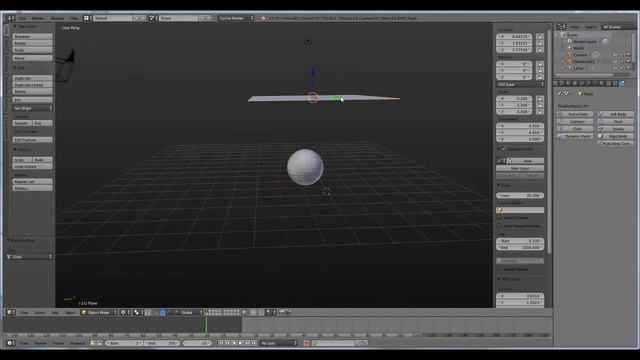Viewport: 640px width, 360px height.
Task: Collapse the 3D Cursor panel
Action: click(x=499, y=279)
